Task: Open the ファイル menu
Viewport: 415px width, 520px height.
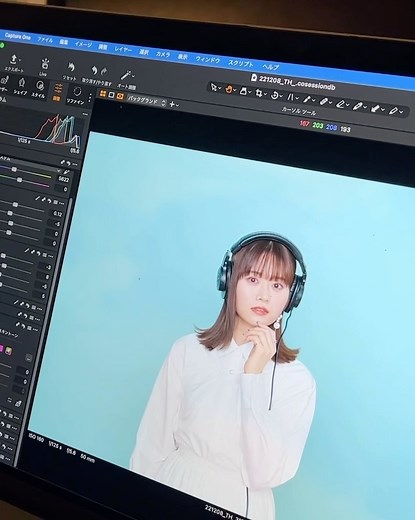Action: click(x=45, y=39)
